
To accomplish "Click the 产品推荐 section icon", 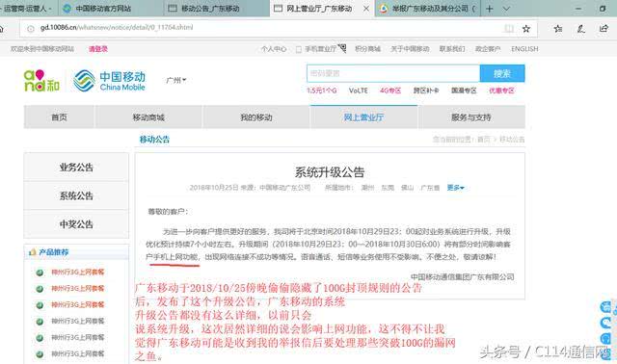I will (32, 252).
